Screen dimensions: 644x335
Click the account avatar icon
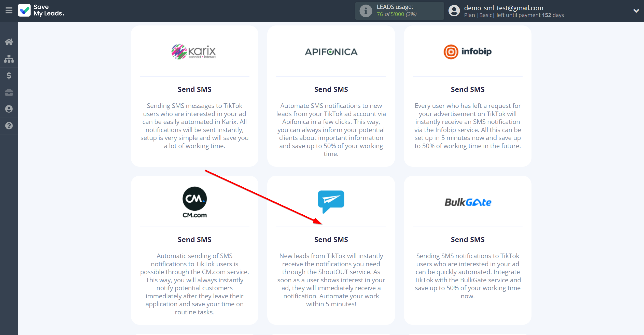pyautogui.click(x=454, y=11)
